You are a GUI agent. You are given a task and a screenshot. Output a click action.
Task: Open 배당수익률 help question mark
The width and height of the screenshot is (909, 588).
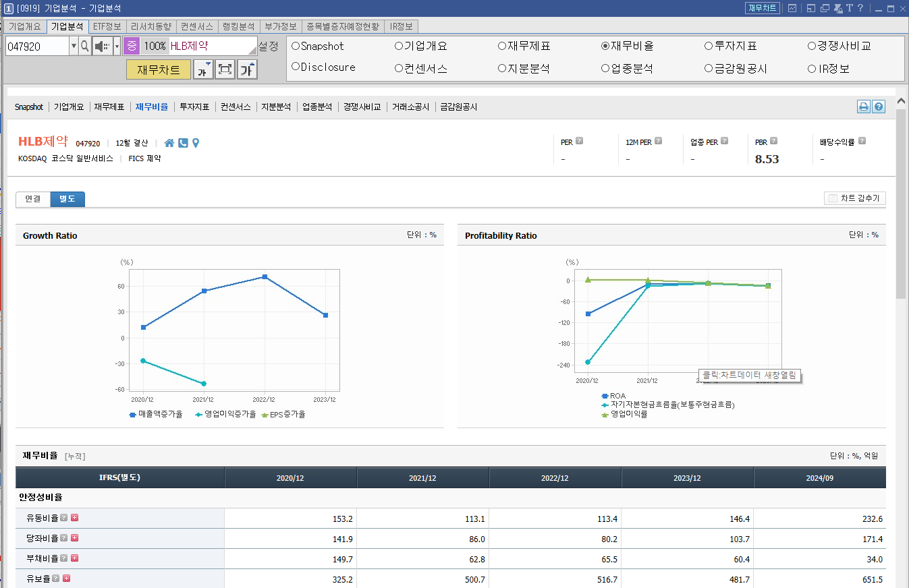pos(862,142)
